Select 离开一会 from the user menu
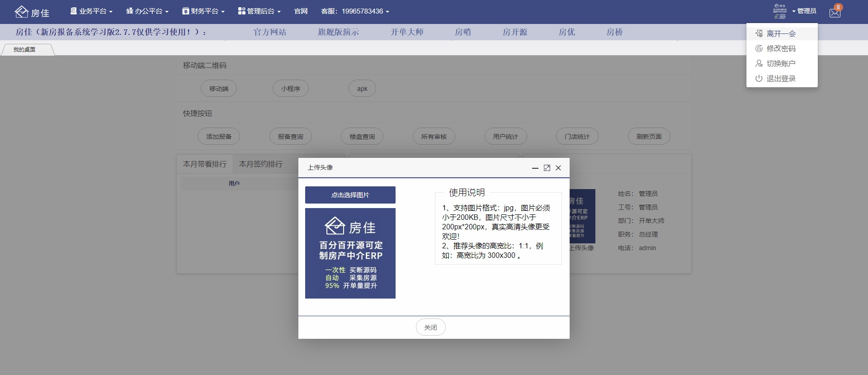The image size is (868, 375). [782, 33]
